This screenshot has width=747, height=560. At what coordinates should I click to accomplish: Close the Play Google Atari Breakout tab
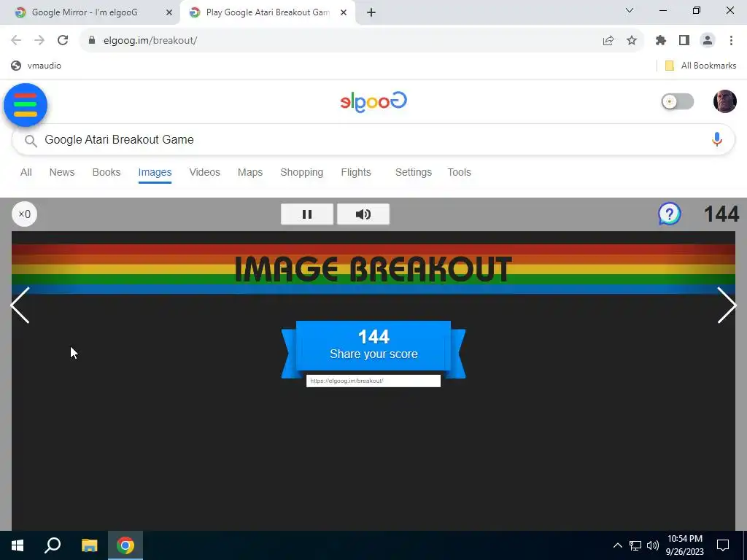coord(344,13)
